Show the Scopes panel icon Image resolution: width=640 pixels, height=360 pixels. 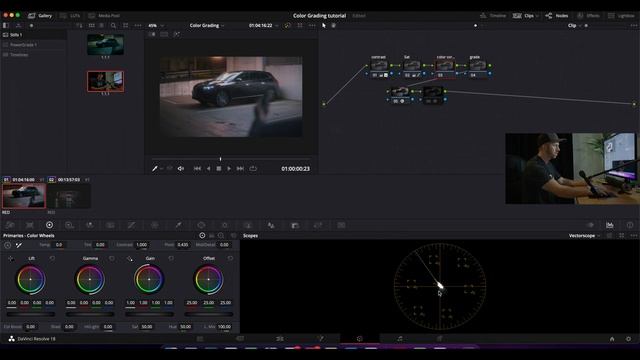pyautogui.click(x=610, y=225)
